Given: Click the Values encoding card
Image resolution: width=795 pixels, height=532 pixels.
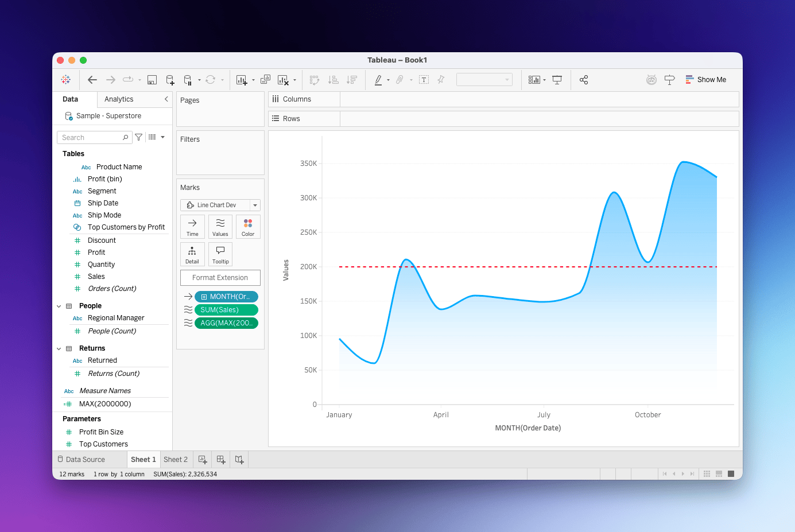Looking at the screenshot, I should 220,227.
